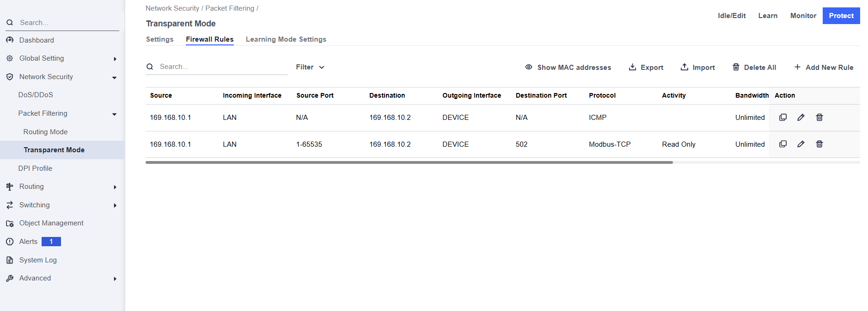Duplicate the Modbus-TCP firewall rule

tap(782, 144)
